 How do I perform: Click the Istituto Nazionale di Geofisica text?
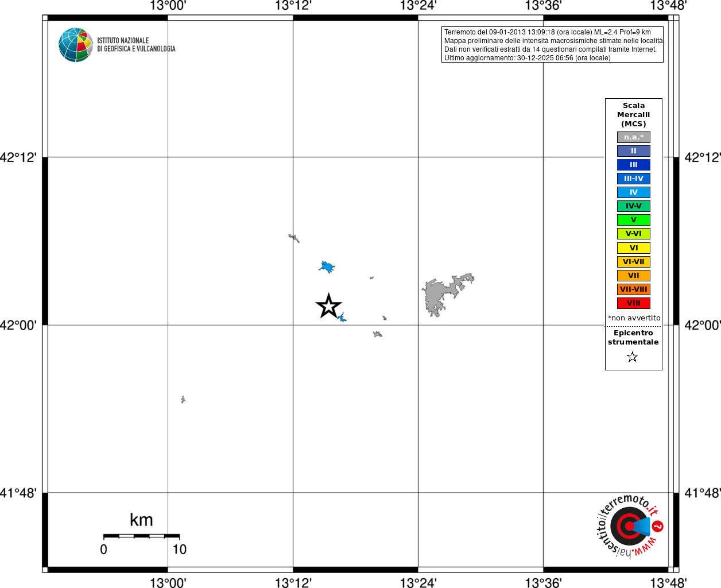pyautogui.click(x=136, y=45)
